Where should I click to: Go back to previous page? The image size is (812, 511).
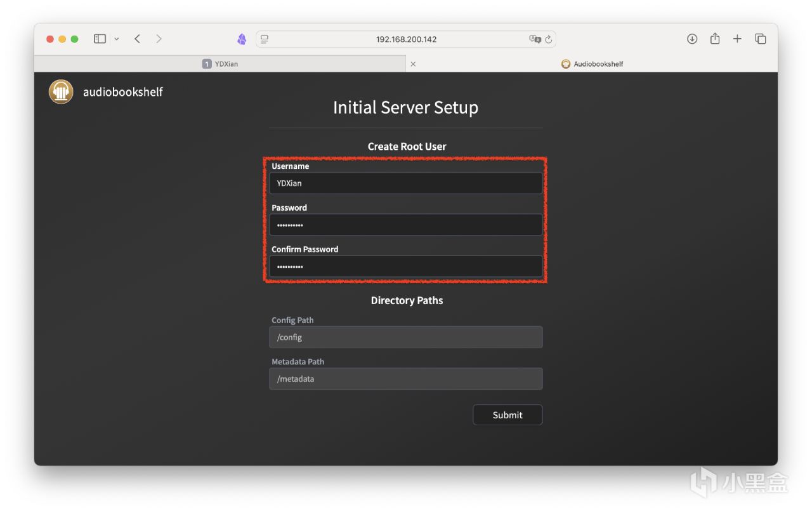[x=137, y=39]
